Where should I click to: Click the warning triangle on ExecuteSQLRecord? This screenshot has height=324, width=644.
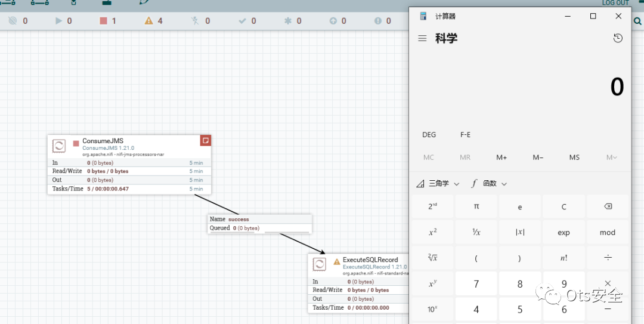[336, 261]
